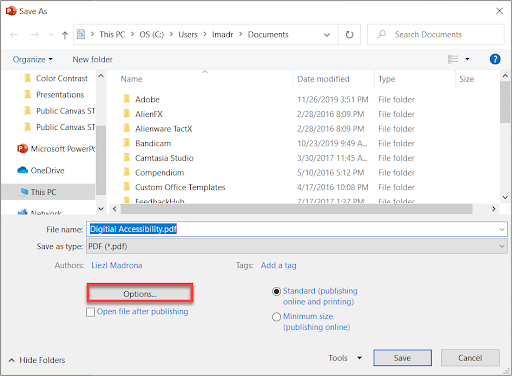The height and width of the screenshot is (376, 512).
Task: Sort by Type column header
Action: 387,79
